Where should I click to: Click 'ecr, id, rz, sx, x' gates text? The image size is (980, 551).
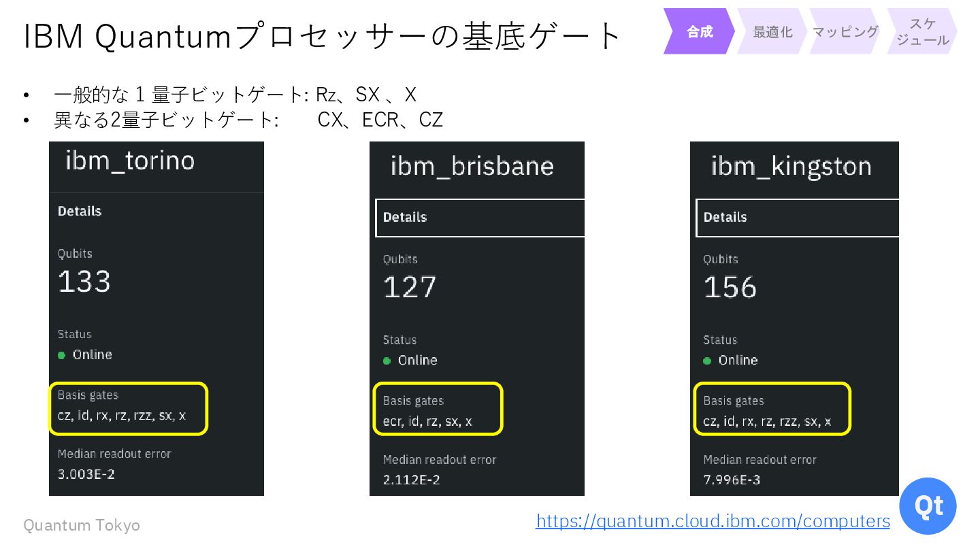pyautogui.click(x=427, y=421)
